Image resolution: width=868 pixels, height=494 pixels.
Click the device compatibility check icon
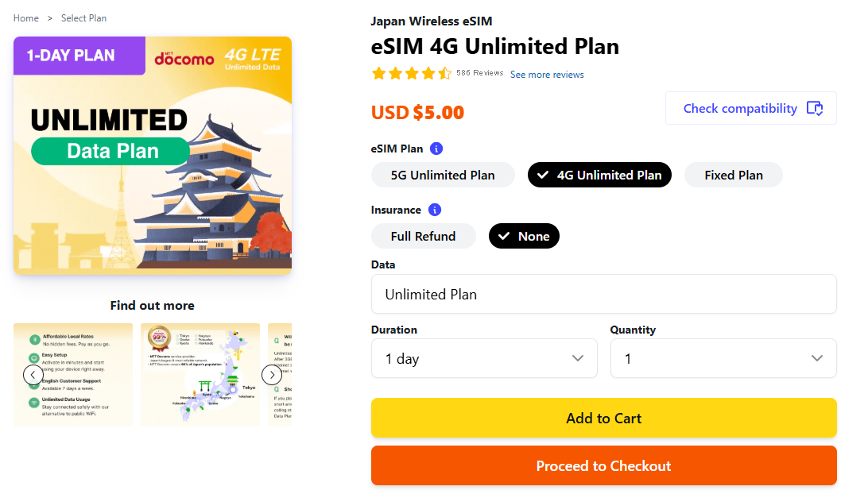[815, 109]
